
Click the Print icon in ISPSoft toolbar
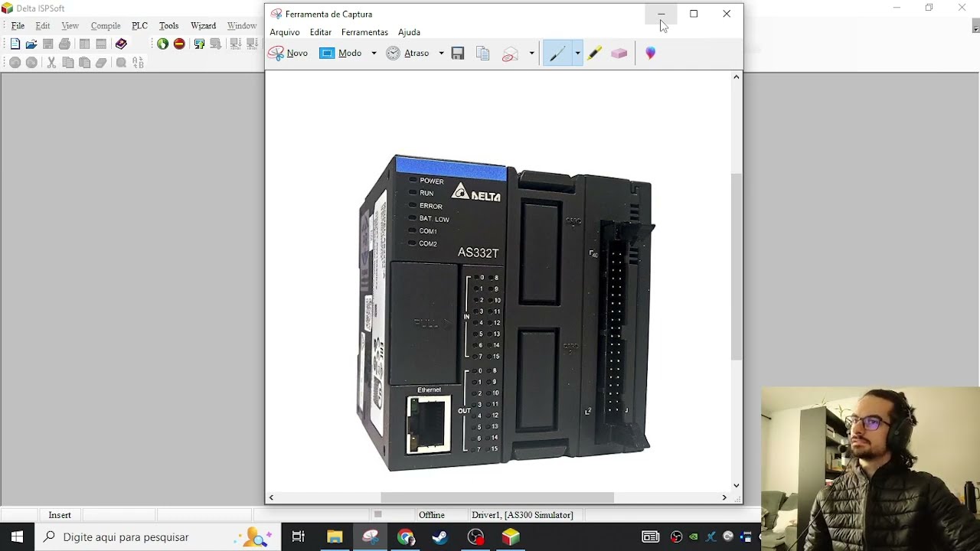[65, 44]
